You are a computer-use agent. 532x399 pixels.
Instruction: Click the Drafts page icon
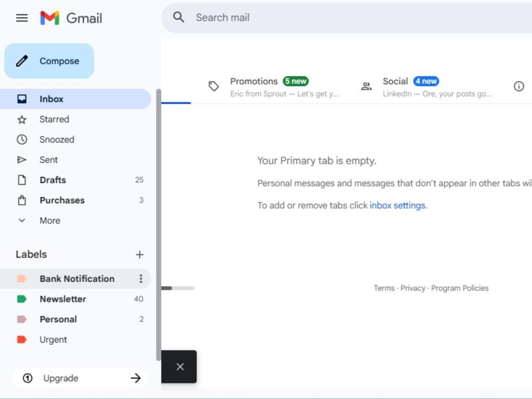[x=22, y=180]
